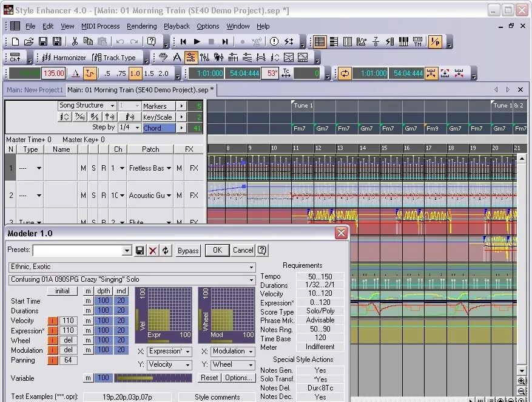Click the Tune 1 timeline marker
This screenshot has width=532, height=402.
tap(302, 105)
